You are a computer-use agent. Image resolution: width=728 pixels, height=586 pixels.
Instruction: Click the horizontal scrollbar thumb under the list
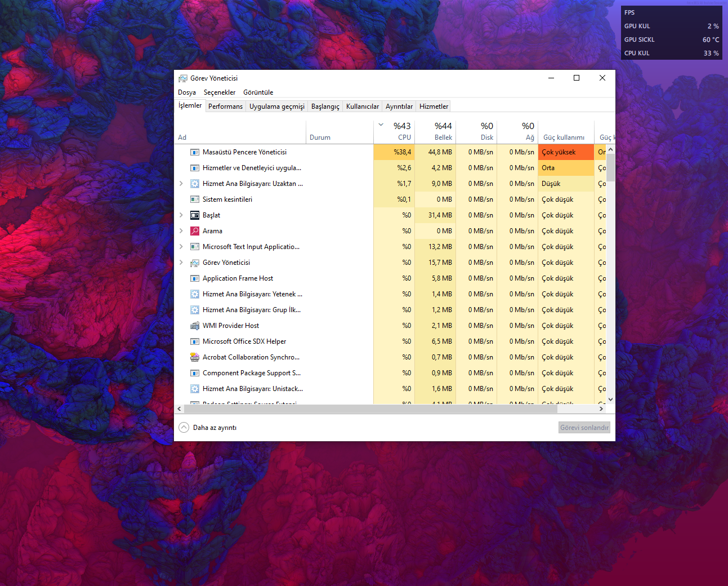pyautogui.click(x=371, y=409)
